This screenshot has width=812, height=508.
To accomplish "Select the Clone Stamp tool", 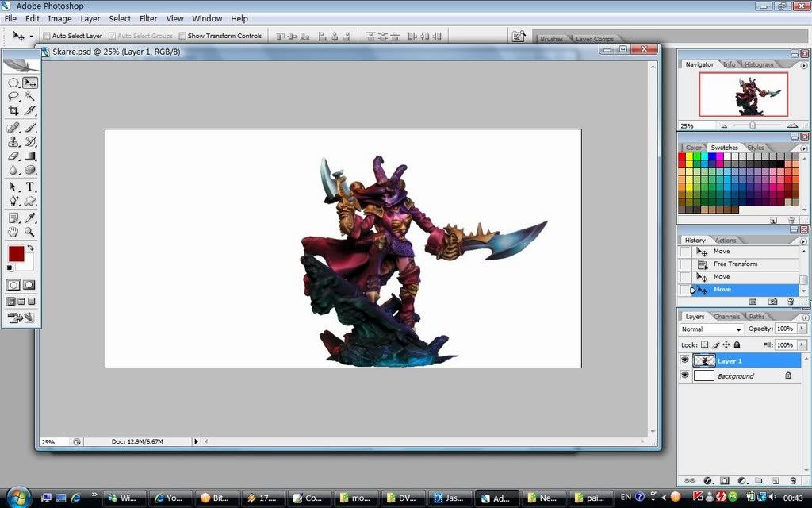I will click(13, 141).
